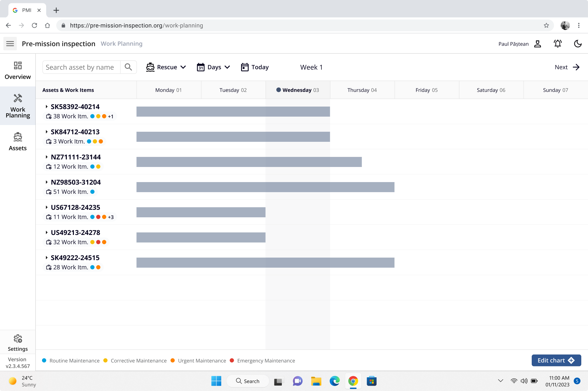Expand asset SK58392-40214 row

pos(46,107)
